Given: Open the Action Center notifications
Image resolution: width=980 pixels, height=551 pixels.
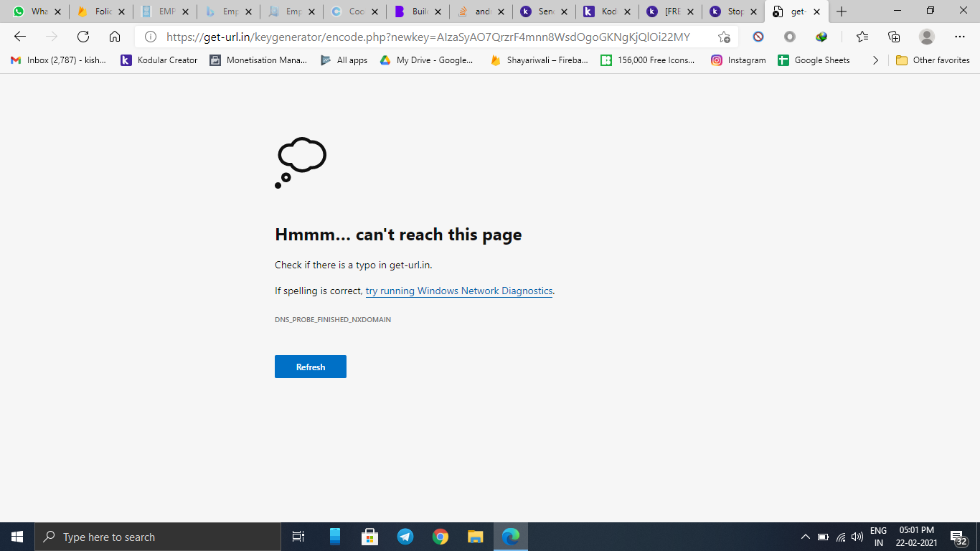Looking at the screenshot, I should tap(959, 537).
